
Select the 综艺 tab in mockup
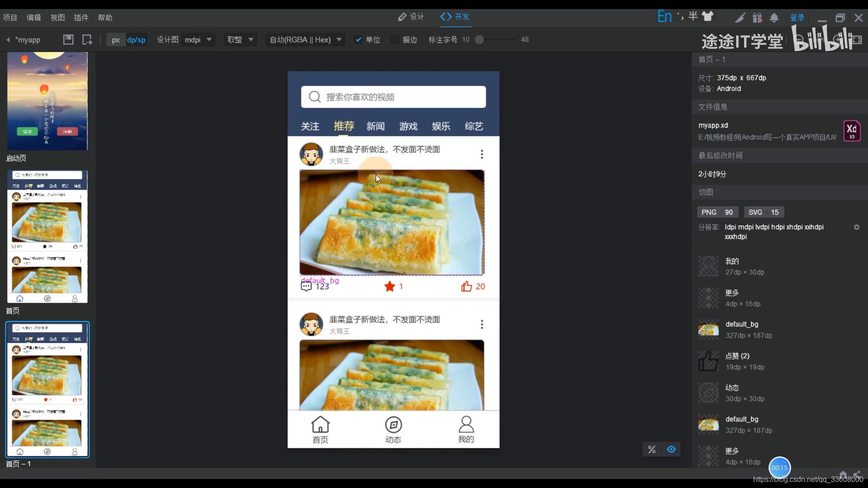(x=474, y=127)
